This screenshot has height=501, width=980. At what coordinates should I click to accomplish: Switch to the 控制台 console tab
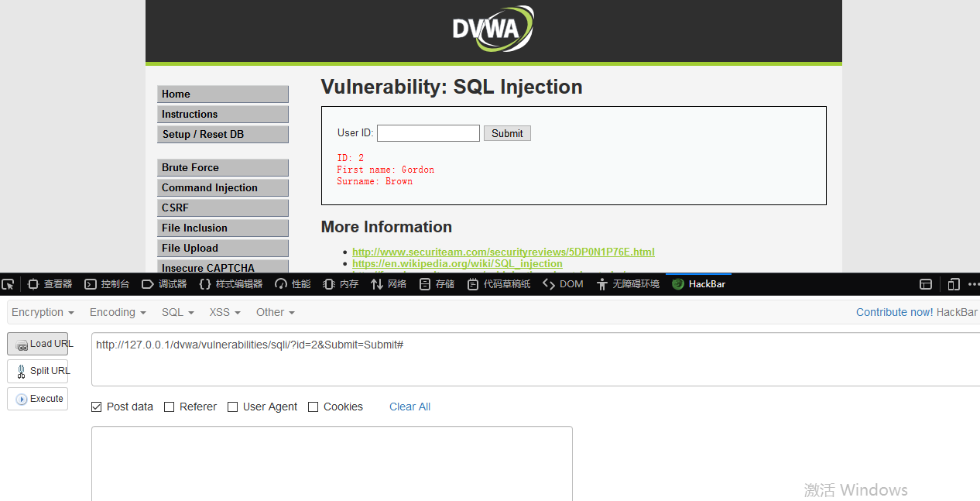(107, 284)
